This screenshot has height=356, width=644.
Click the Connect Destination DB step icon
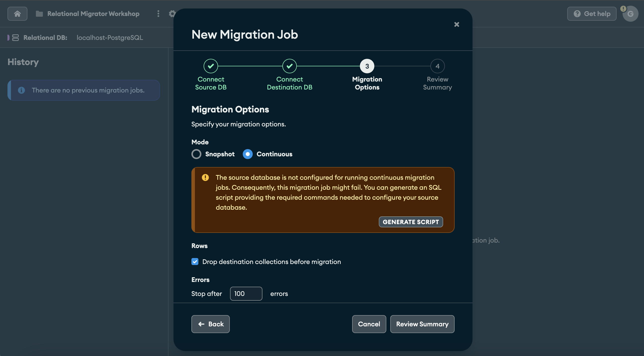(x=289, y=66)
